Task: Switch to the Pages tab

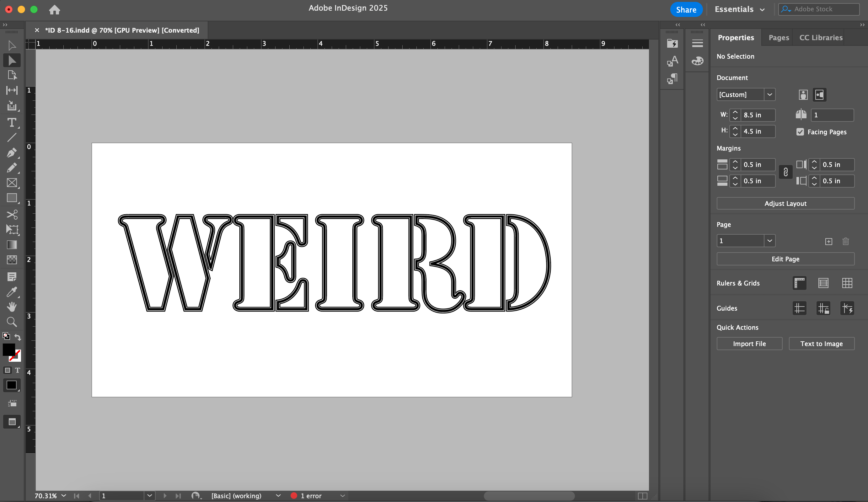Action: [x=779, y=38]
